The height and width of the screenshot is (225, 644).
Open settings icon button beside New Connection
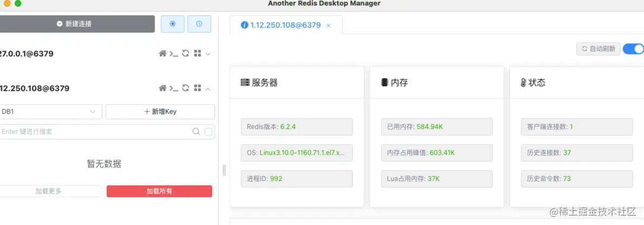click(x=173, y=24)
